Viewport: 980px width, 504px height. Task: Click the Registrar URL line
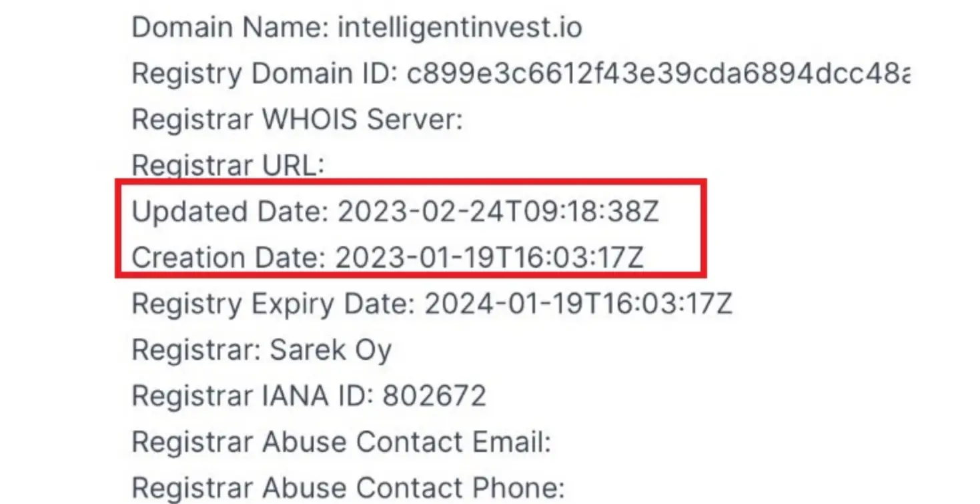227,166
